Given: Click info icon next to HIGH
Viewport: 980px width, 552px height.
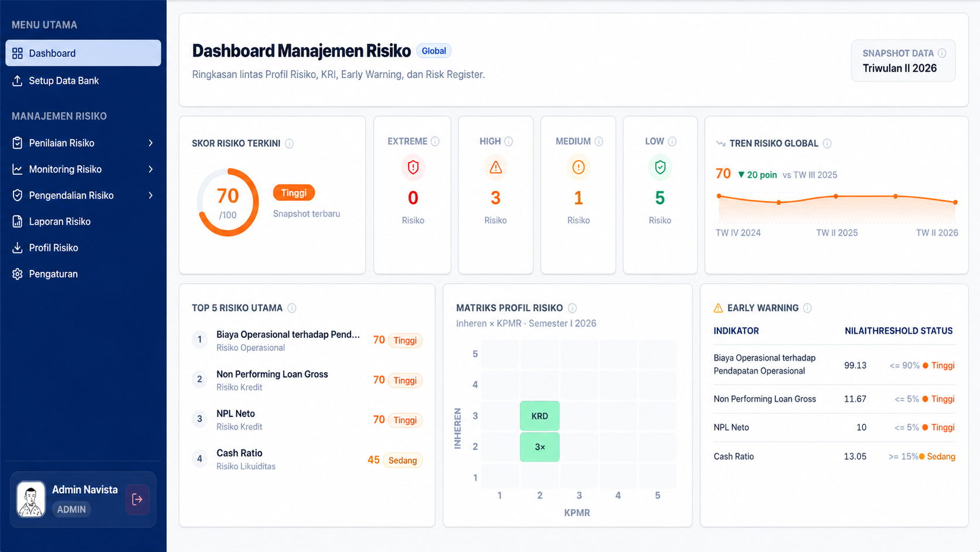Looking at the screenshot, I should [509, 141].
